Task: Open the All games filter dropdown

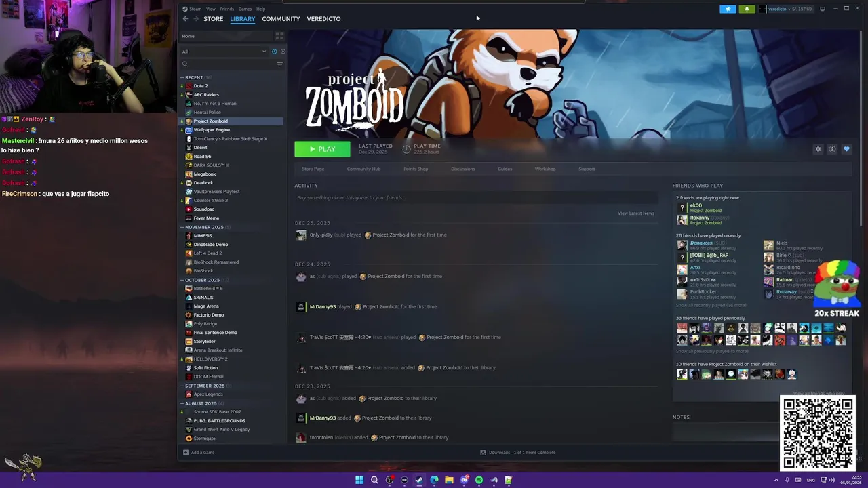Action: point(224,52)
